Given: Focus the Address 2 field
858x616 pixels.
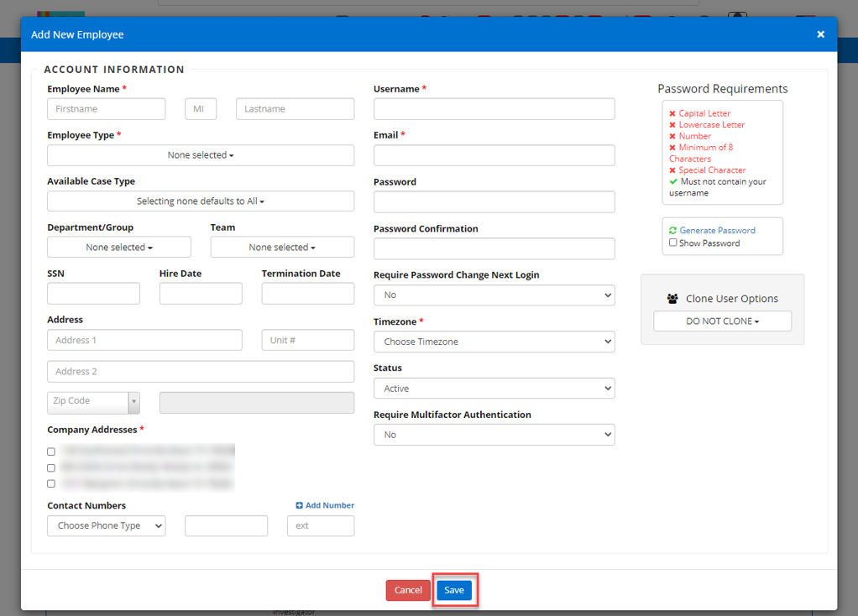Looking at the screenshot, I should click(201, 372).
